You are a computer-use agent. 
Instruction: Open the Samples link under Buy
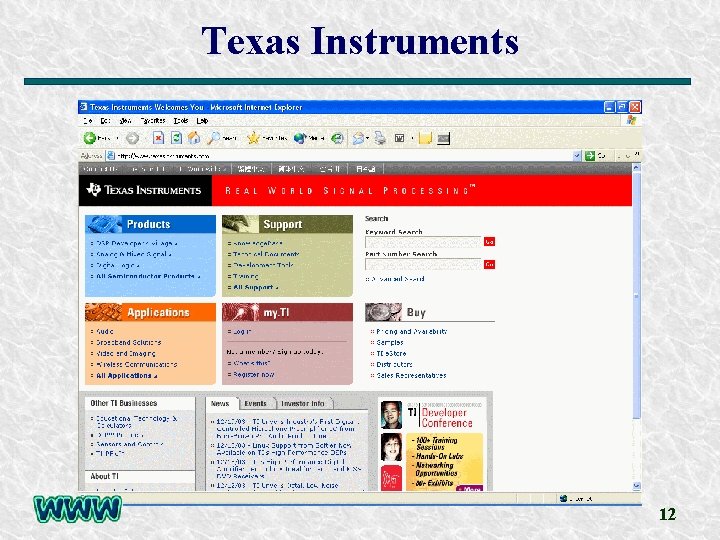tap(390, 343)
